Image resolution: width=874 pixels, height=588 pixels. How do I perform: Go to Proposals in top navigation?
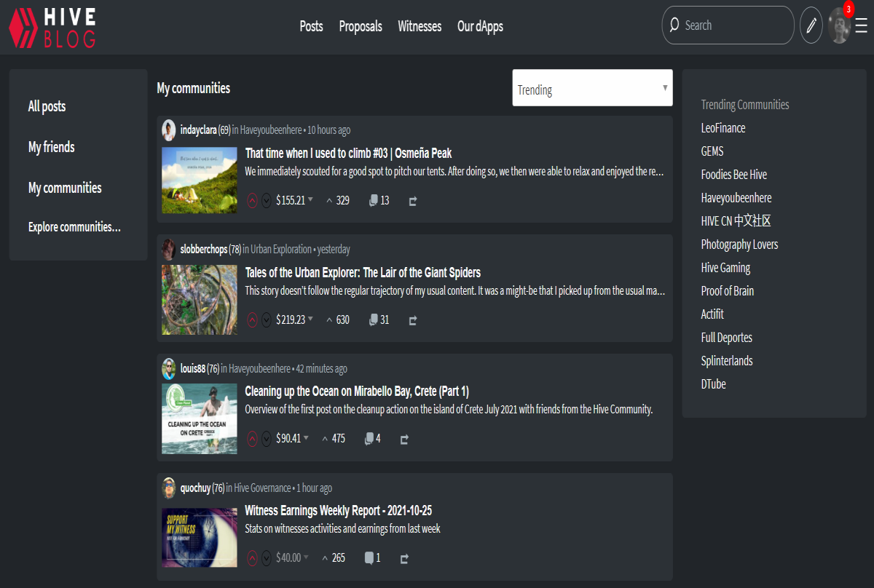[361, 26]
